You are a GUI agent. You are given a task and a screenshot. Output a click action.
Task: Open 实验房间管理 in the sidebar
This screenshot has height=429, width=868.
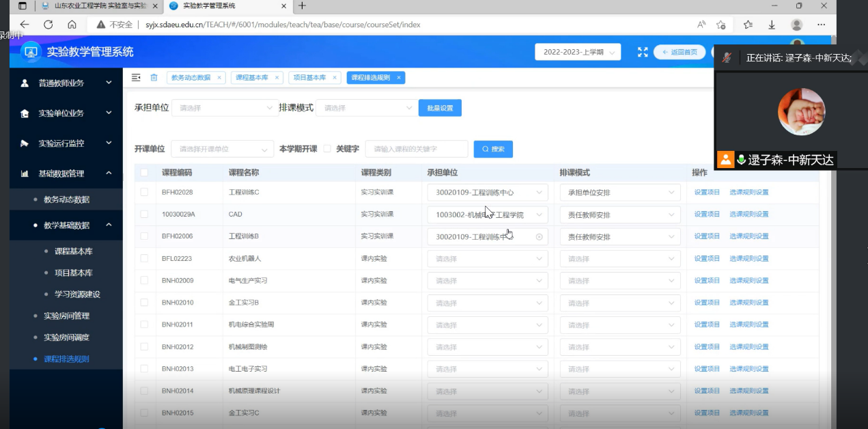coord(66,316)
